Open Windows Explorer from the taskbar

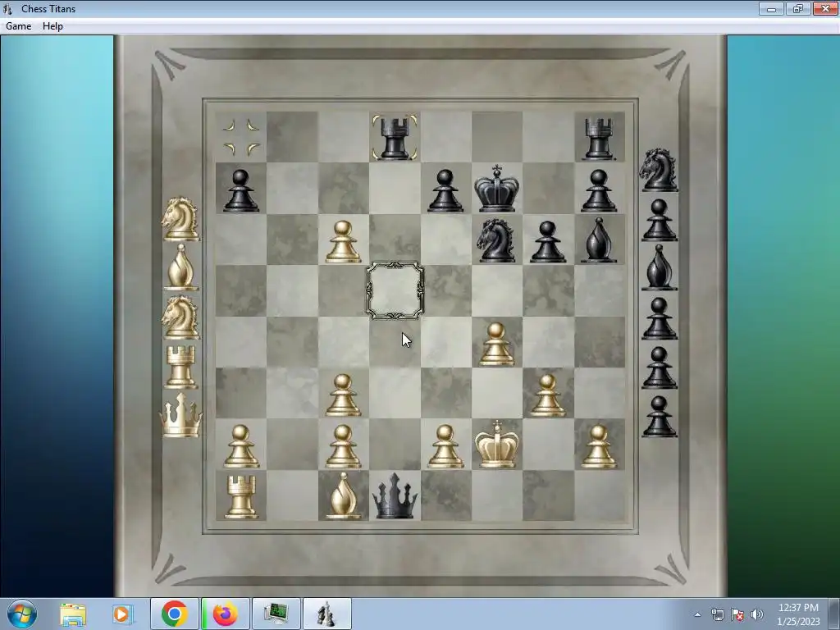[73, 614]
